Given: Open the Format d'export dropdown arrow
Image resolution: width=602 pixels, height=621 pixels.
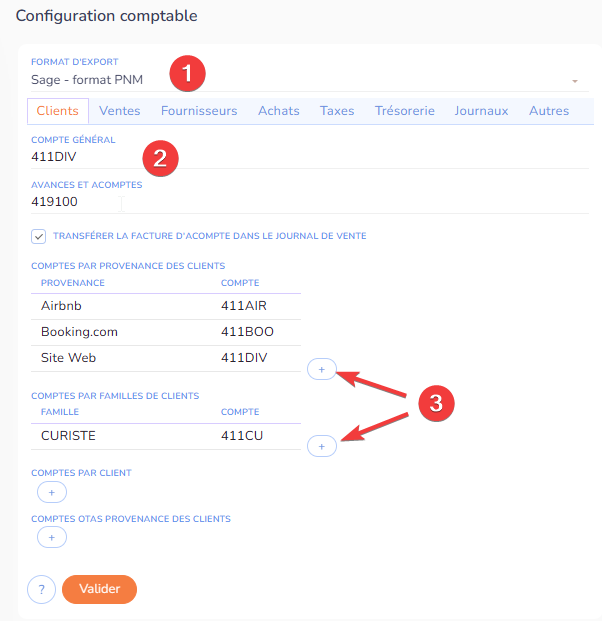Looking at the screenshot, I should pyautogui.click(x=575, y=80).
